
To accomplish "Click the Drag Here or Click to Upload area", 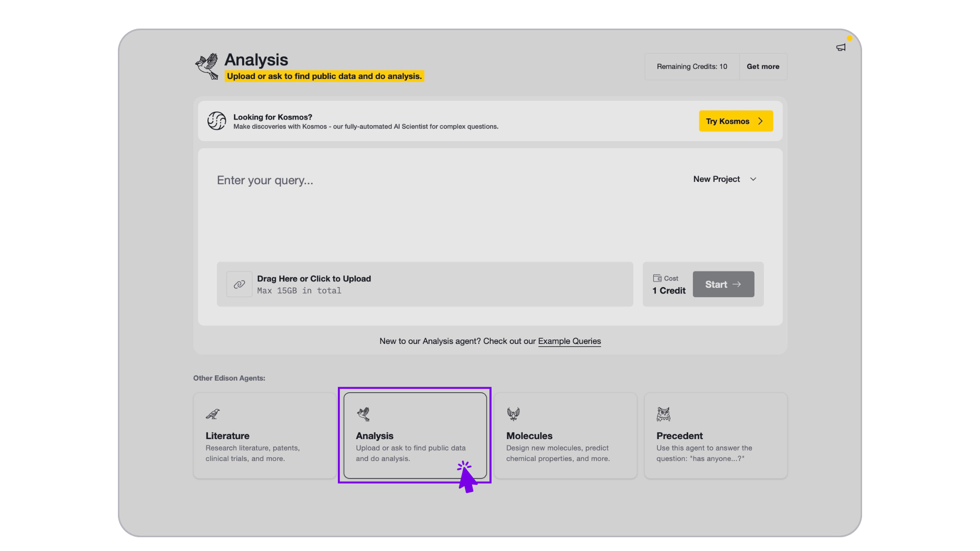I will (425, 284).
